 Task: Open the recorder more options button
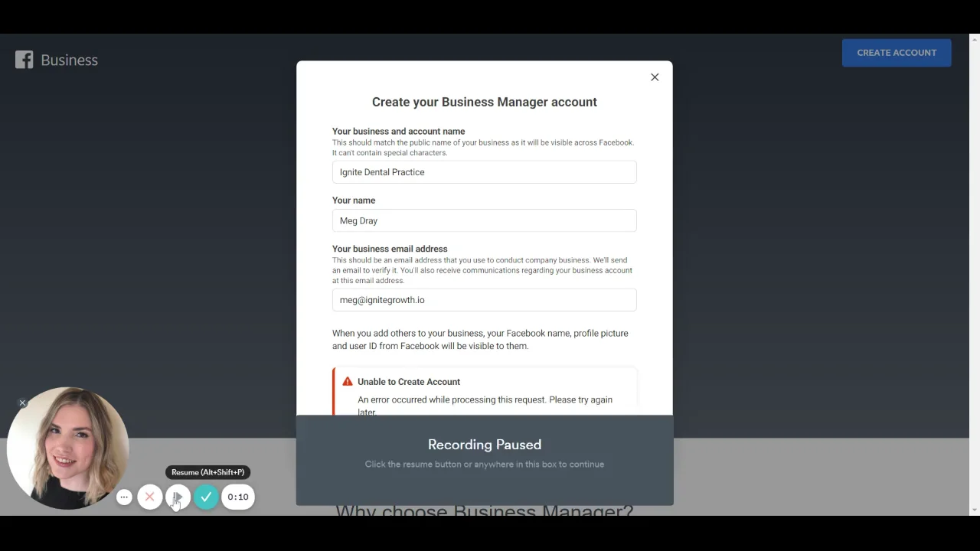coord(124,497)
